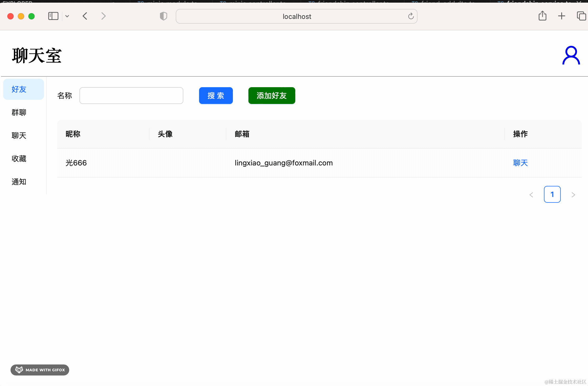588x386 pixels.
Task: Open privacy shield report icon
Action: [x=163, y=16]
